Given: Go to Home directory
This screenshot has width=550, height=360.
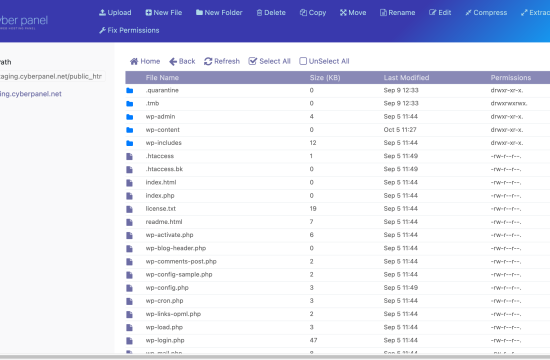Looking at the screenshot, I should click(x=145, y=61).
